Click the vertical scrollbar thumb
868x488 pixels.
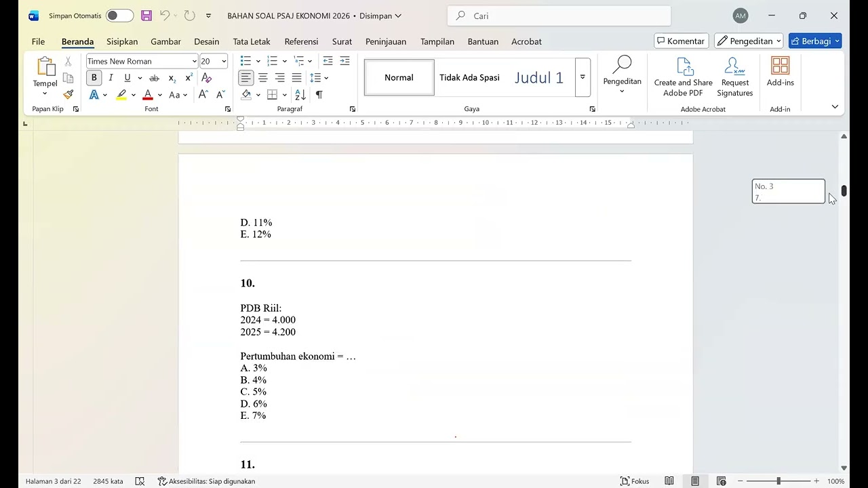pos(844,191)
